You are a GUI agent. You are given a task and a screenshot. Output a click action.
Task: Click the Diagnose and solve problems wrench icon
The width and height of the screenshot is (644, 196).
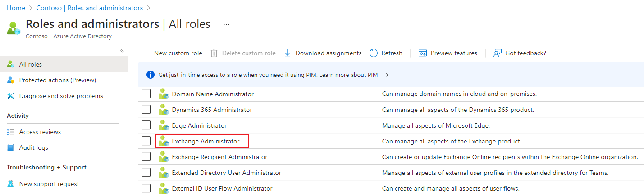pyautogui.click(x=11, y=96)
